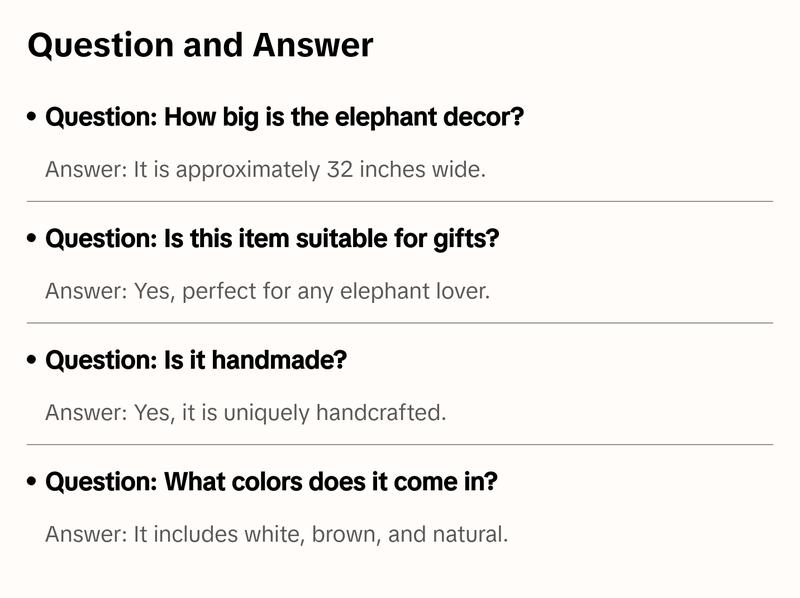The width and height of the screenshot is (800, 598).
Task: Click the word 'natural' in the last answer
Action: 470,535
